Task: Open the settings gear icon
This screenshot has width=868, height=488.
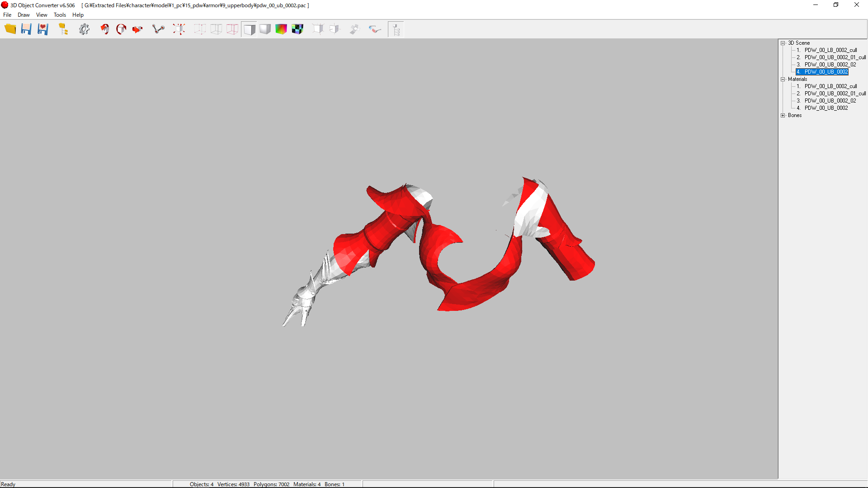Action: tap(84, 29)
